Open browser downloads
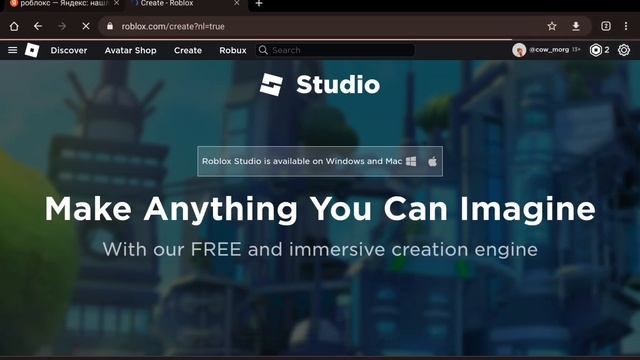The height and width of the screenshot is (360, 640). pyautogui.click(x=576, y=26)
